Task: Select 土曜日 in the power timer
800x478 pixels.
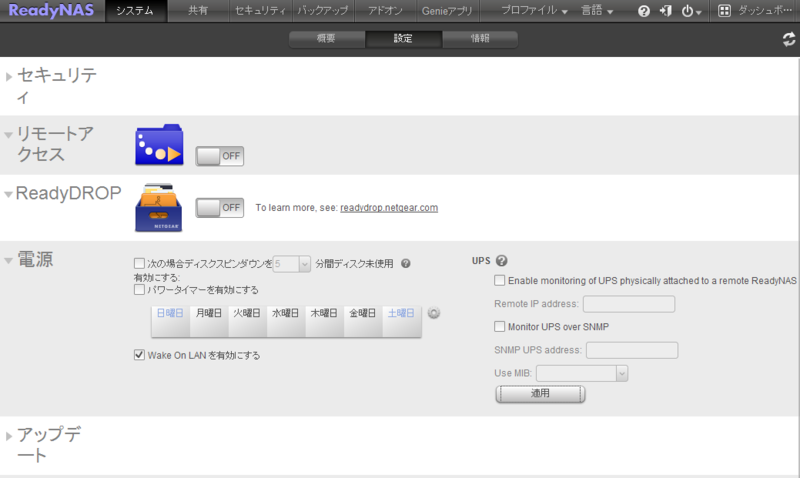Action: coord(402,321)
